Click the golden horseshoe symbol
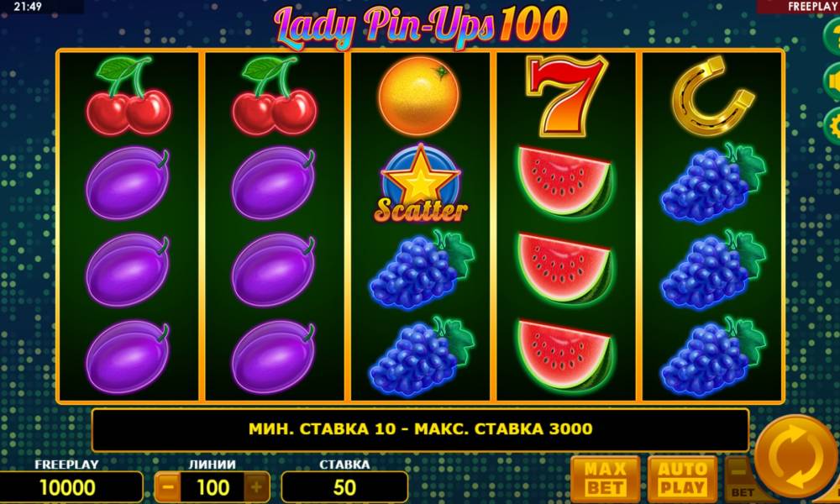The width and height of the screenshot is (840, 504). [712, 95]
